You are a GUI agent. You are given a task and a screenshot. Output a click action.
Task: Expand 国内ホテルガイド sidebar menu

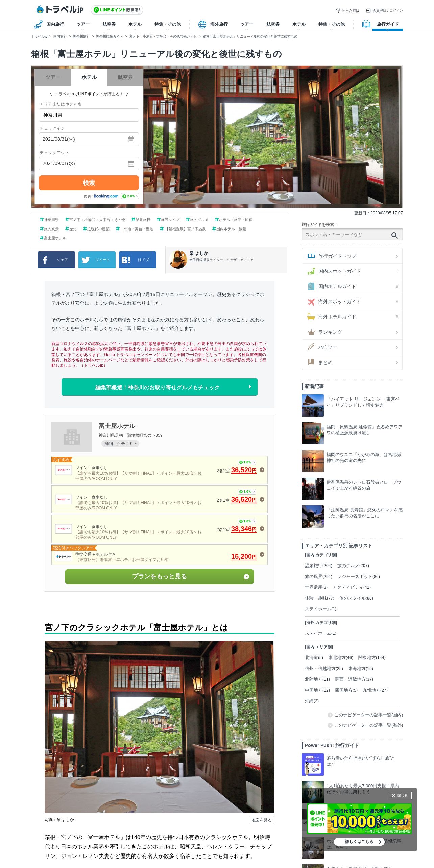pyautogui.click(x=352, y=286)
